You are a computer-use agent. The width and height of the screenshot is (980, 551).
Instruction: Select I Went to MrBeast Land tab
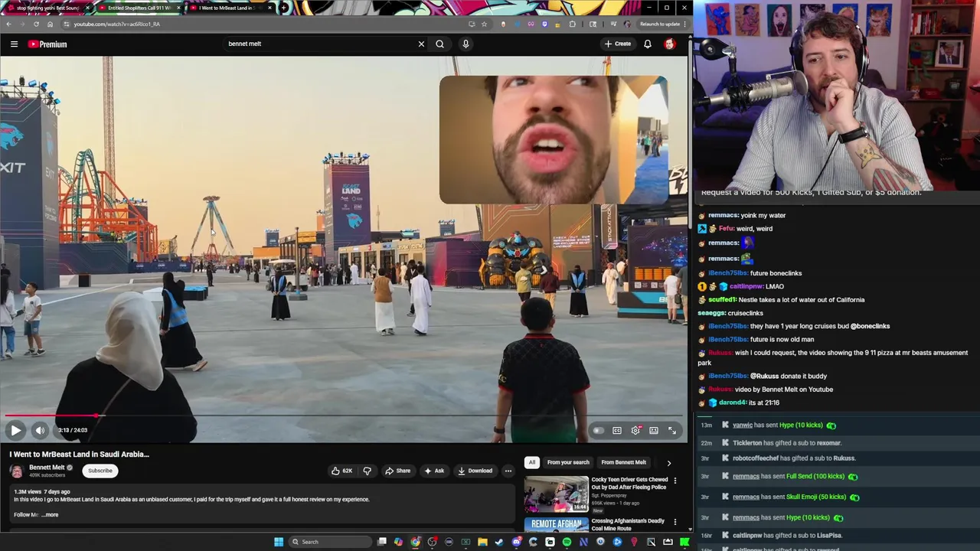coord(230,8)
